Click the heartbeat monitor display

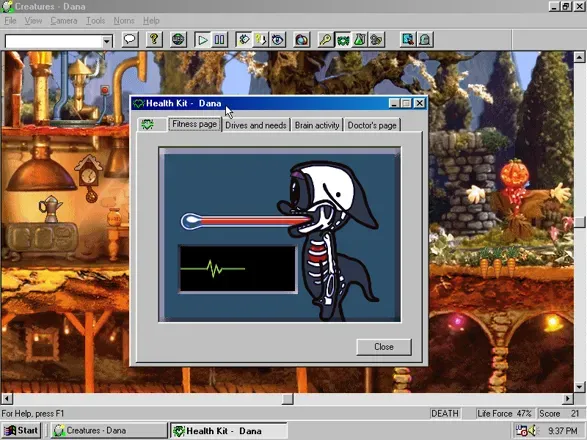point(238,269)
